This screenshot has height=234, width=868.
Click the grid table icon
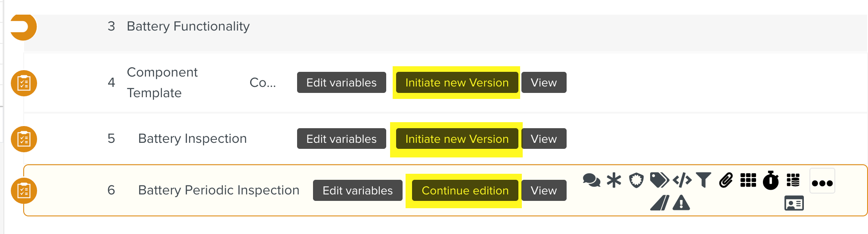(748, 180)
